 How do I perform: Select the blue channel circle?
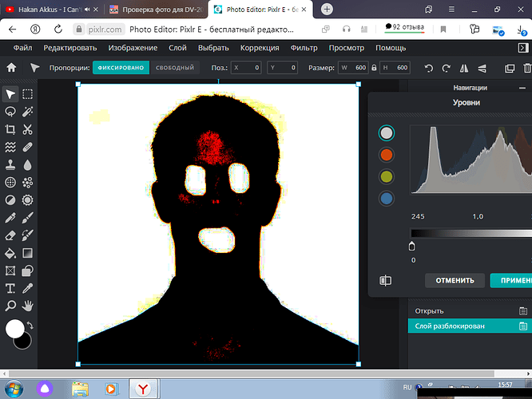[387, 199]
